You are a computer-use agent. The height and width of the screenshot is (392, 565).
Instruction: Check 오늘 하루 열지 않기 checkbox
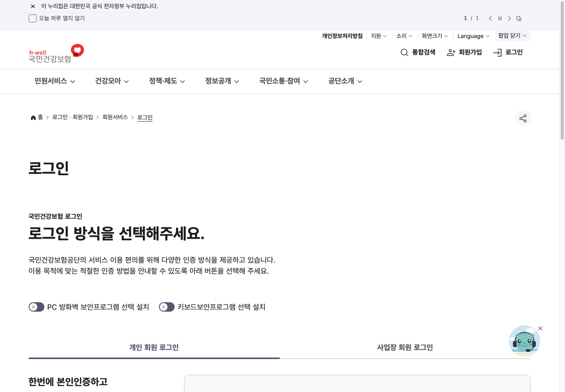point(33,18)
